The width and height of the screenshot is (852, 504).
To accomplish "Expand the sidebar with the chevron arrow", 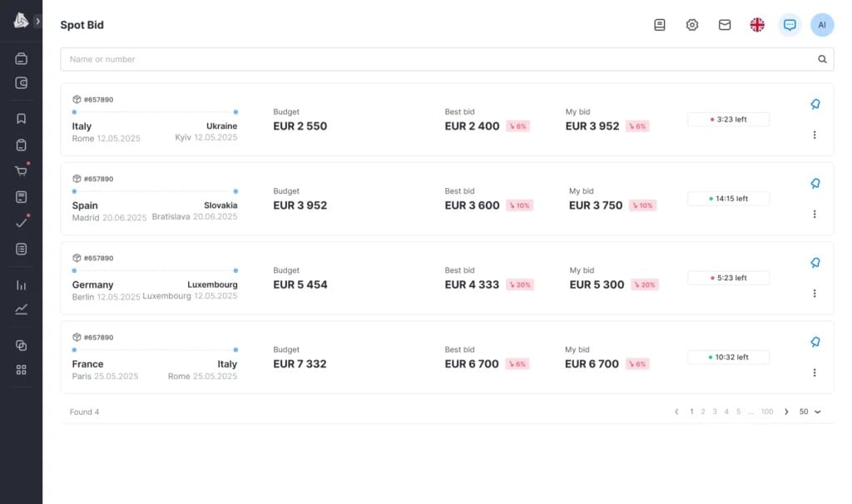I will [37, 21].
